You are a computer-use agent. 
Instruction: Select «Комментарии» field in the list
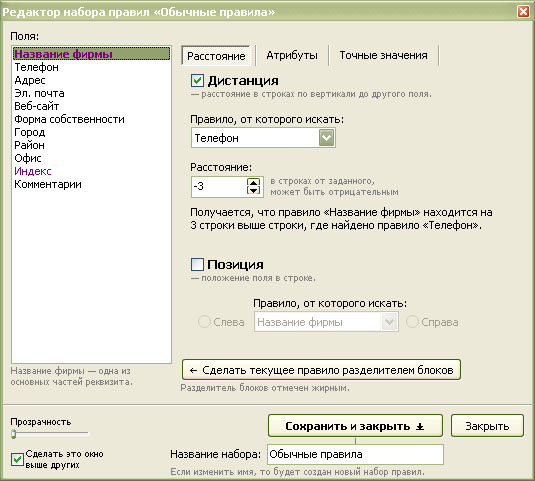coord(91,184)
